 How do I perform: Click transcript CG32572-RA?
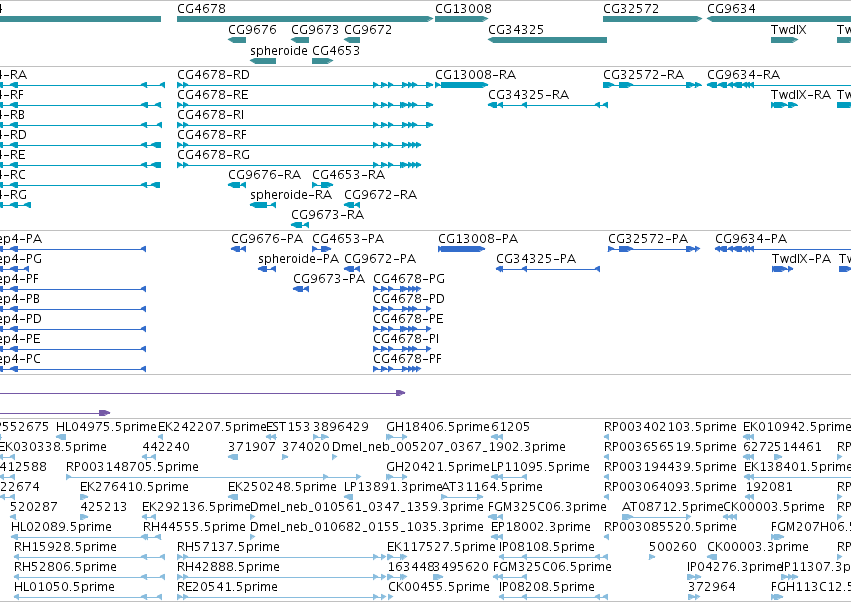[x=652, y=85]
